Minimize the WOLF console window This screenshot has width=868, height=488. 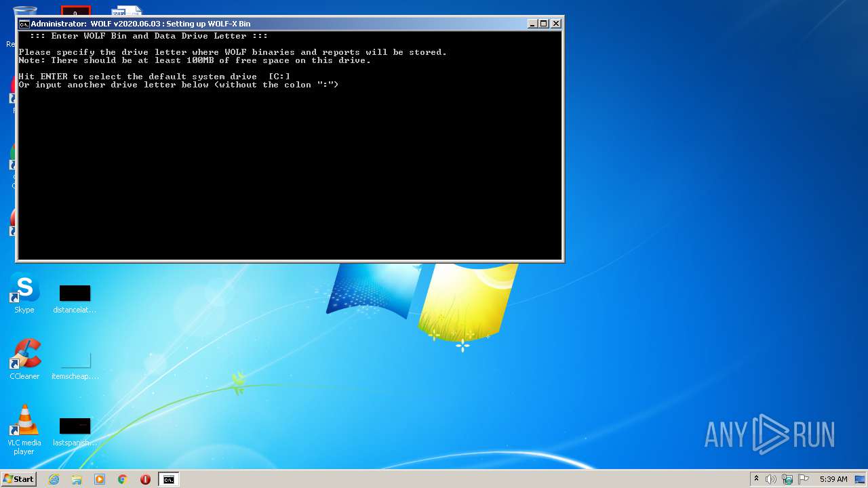(x=532, y=24)
